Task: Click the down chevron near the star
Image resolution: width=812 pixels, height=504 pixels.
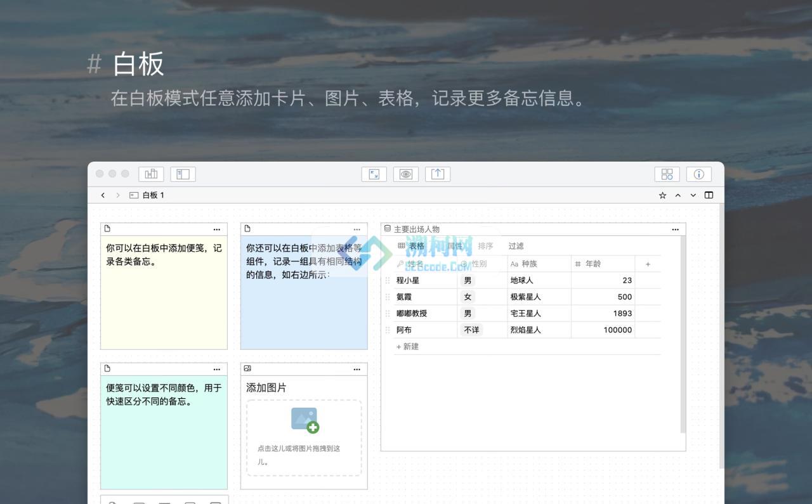Action: 693,195
